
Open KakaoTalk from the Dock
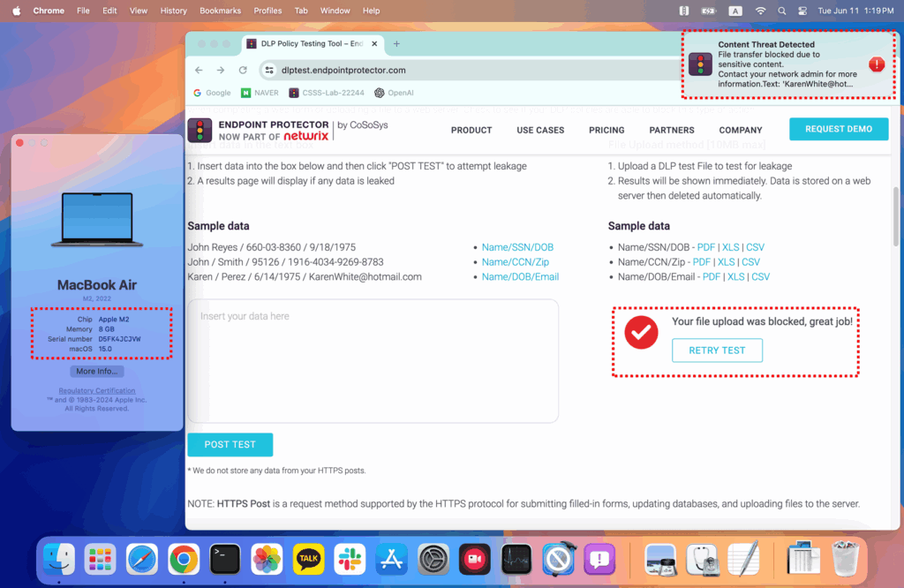pos(308,559)
